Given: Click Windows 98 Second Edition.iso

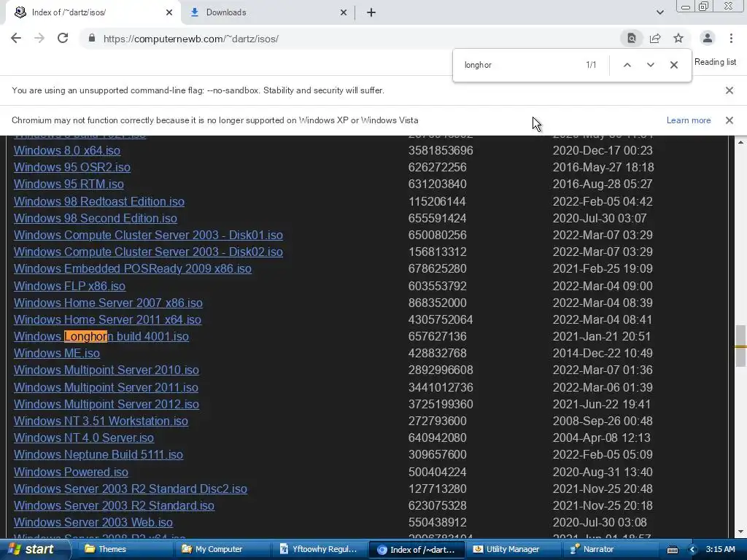Looking at the screenshot, I should pos(96,218).
